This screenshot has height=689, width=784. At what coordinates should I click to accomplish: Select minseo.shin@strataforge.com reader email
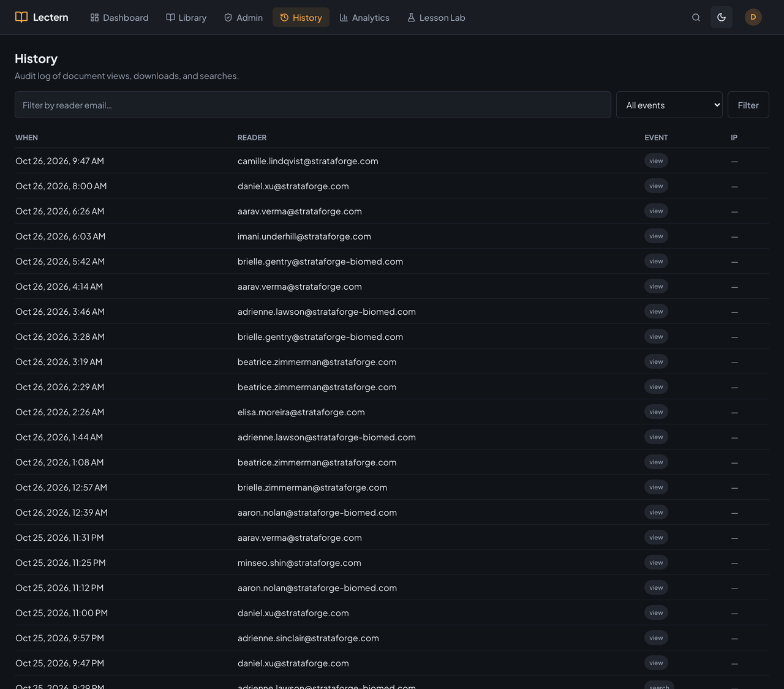point(300,563)
